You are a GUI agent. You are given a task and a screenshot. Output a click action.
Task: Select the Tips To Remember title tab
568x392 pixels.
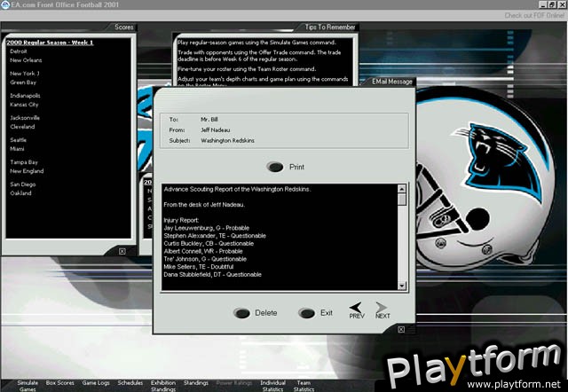(x=330, y=27)
